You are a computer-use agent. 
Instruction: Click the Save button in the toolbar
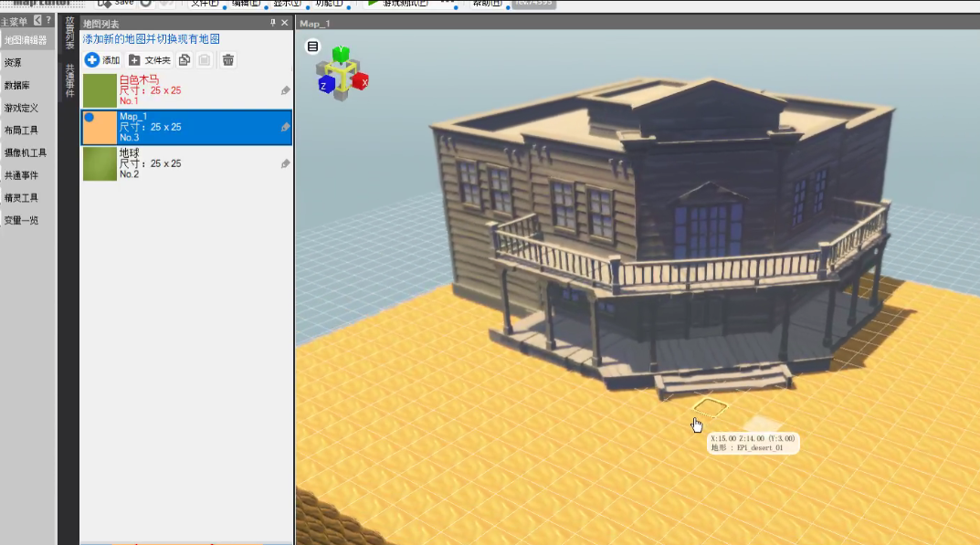click(116, 3)
